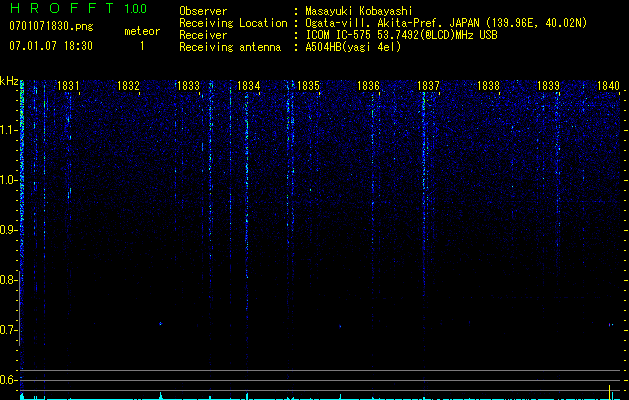The height and width of the screenshot is (400, 629).
Task: Click the 1832 time marker
Action: click(x=128, y=86)
